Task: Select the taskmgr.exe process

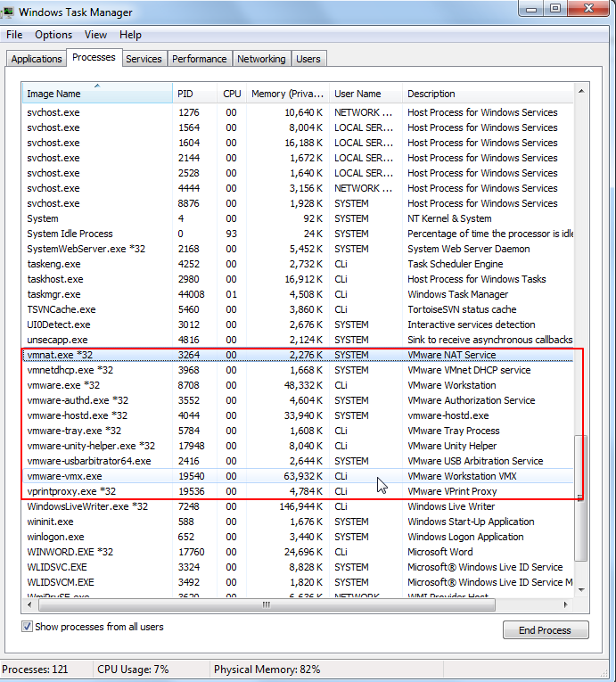Action: (x=298, y=294)
